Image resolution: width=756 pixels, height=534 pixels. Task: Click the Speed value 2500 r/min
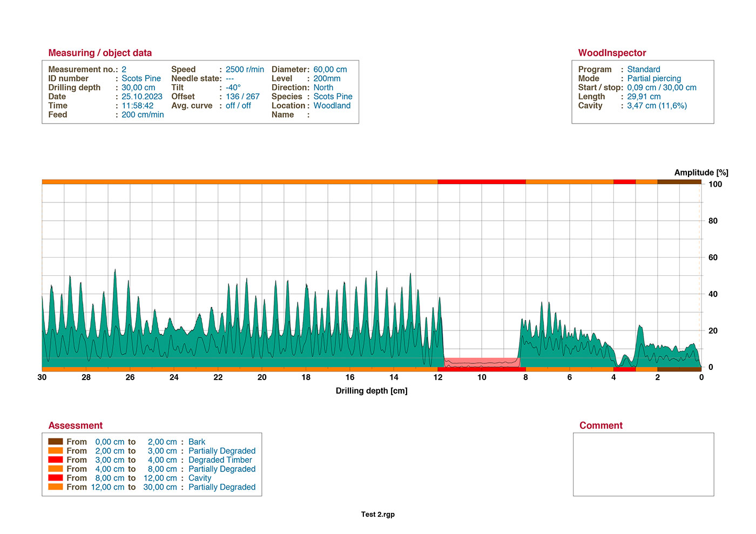click(245, 70)
